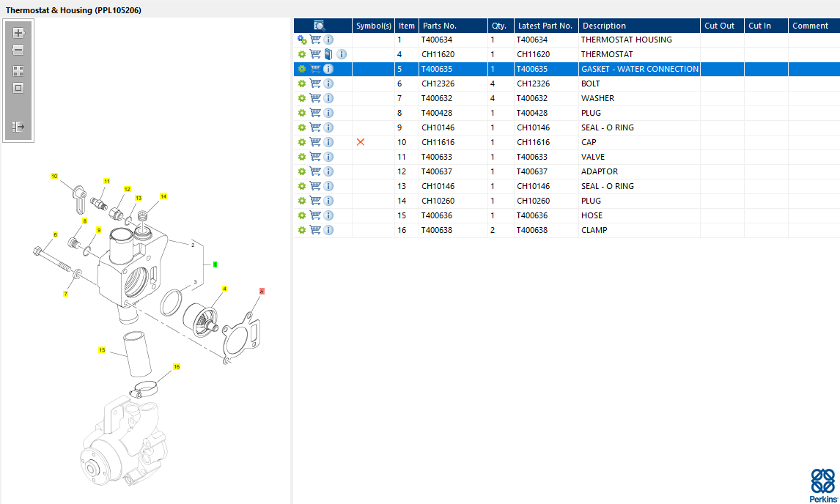Sort by the Item column header
Screen dimensions: 840x504
pyautogui.click(x=407, y=26)
